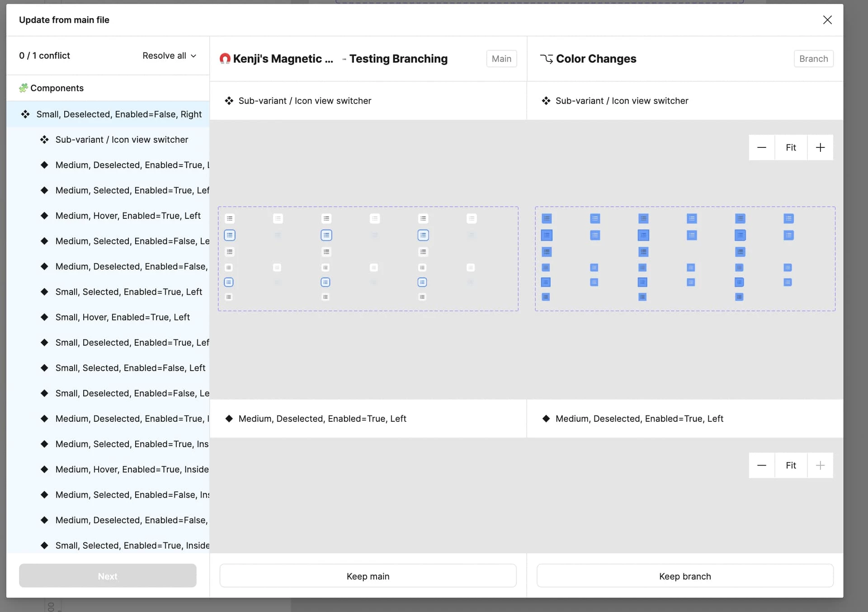Select Medium, Hover, Enabled=True, Left item
Image resolution: width=868 pixels, height=612 pixels.
128,216
